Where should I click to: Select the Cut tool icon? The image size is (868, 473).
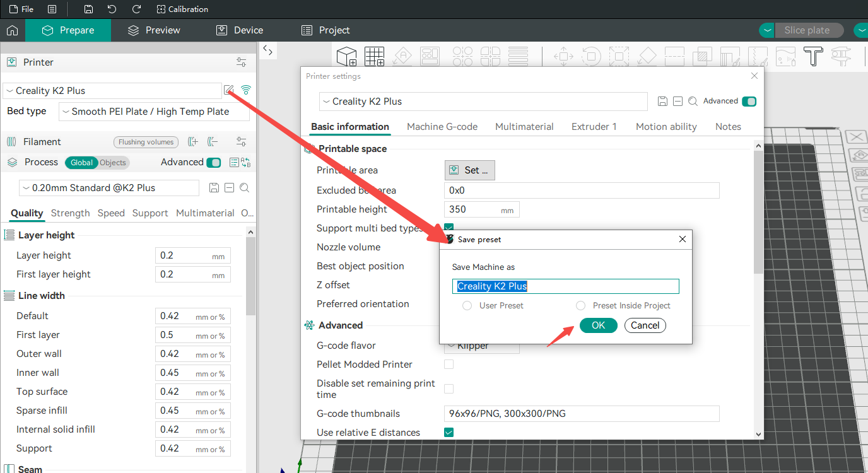[x=674, y=55]
